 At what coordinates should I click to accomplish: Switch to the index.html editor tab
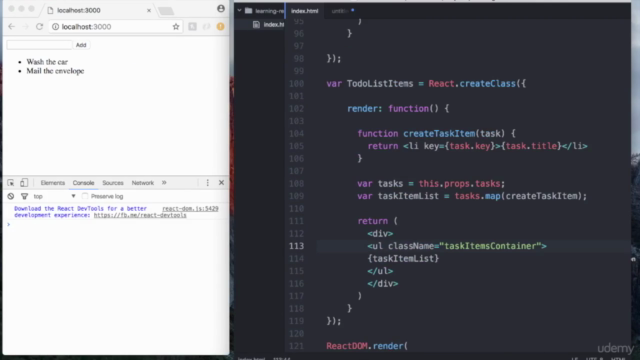(x=304, y=11)
